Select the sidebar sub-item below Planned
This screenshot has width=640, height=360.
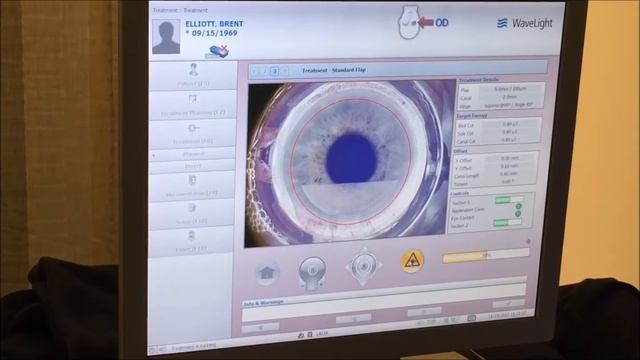point(192,166)
